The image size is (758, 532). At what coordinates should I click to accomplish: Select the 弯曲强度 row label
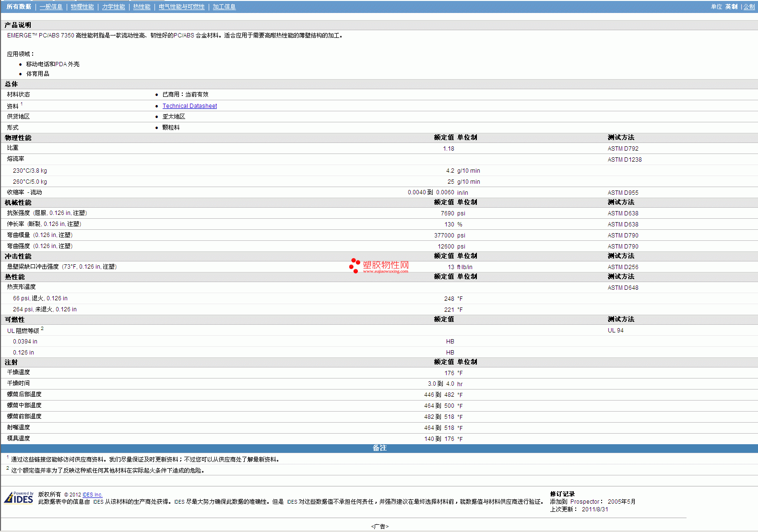[x=40, y=246]
